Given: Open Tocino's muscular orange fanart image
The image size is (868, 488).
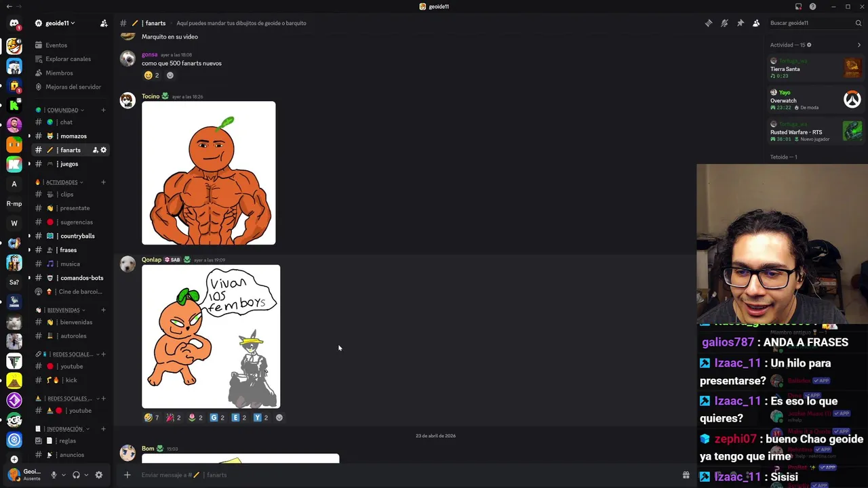Looking at the screenshot, I should click(209, 173).
